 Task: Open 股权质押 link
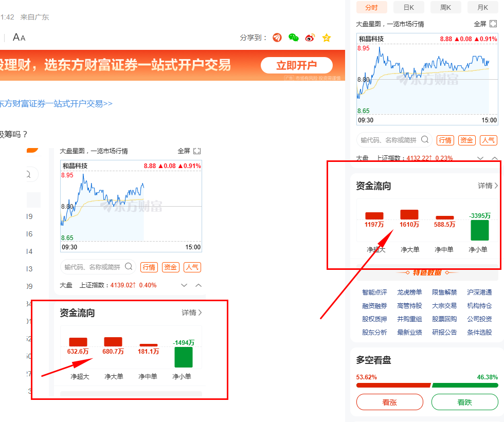[374, 319]
